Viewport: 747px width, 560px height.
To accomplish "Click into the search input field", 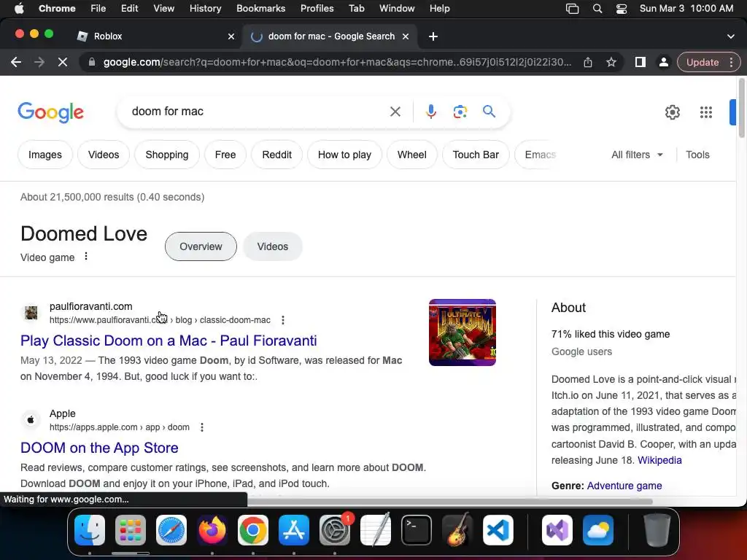I will (258, 112).
